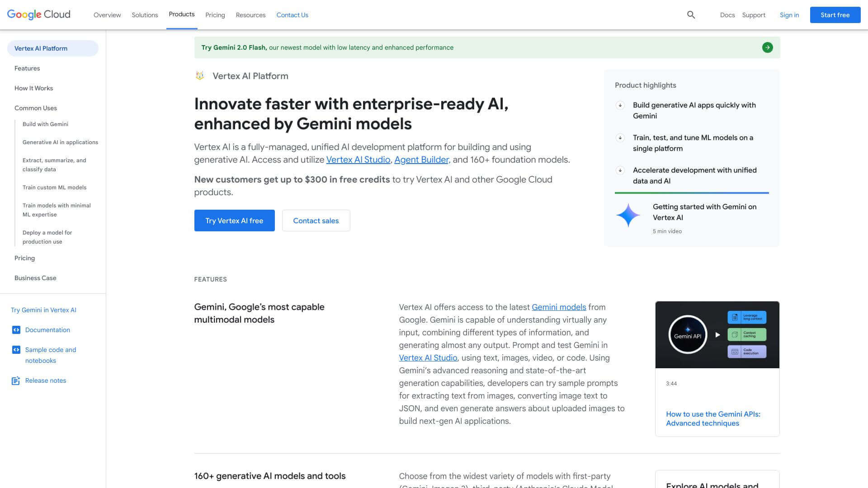
Task: Click the Contact sales button
Action: 316,221
